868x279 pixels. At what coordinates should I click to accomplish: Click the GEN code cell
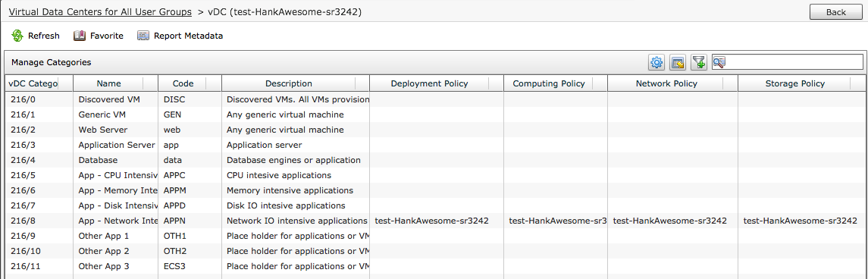click(x=173, y=114)
